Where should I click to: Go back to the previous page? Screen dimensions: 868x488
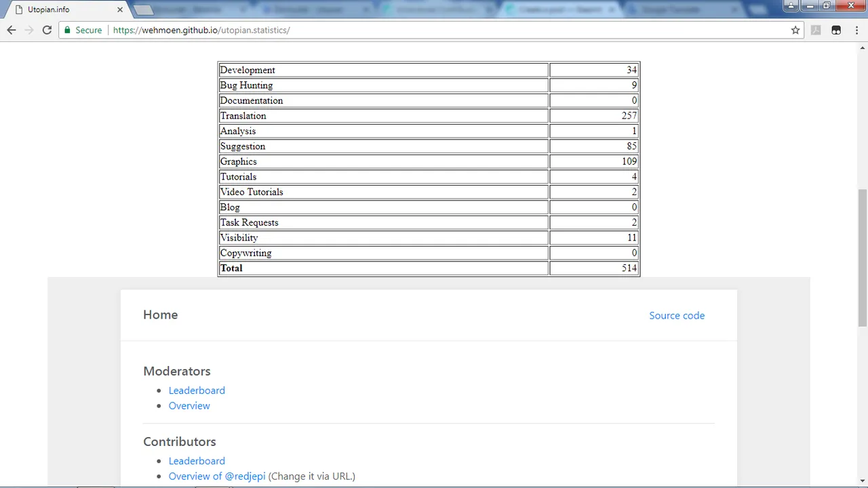pyautogui.click(x=12, y=30)
